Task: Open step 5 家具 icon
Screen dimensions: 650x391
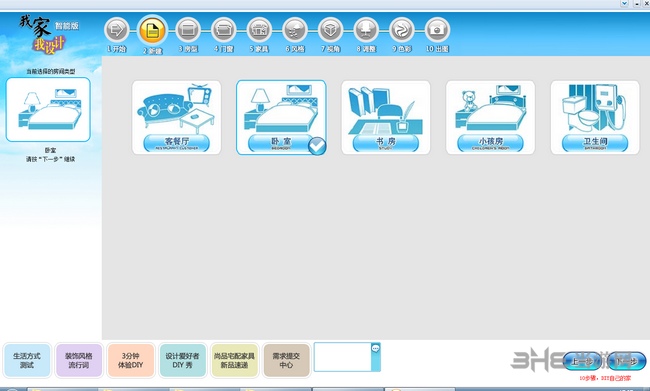Action: click(x=260, y=30)
